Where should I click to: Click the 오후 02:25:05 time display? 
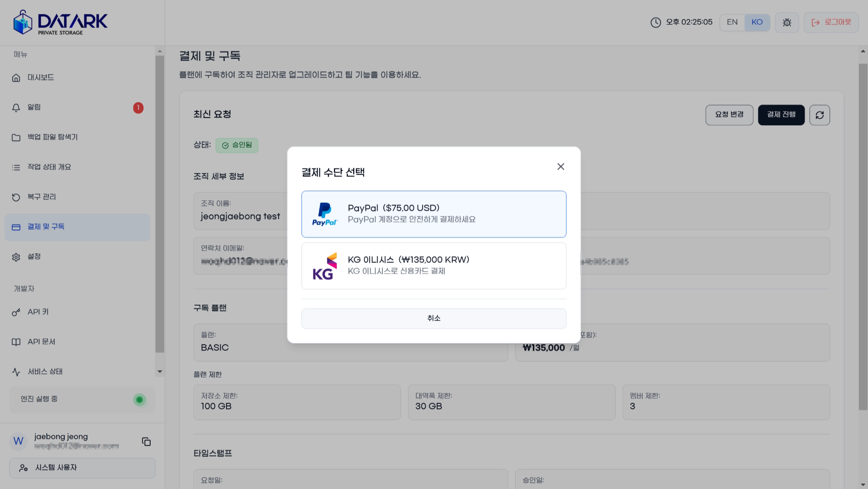(689, 22)
